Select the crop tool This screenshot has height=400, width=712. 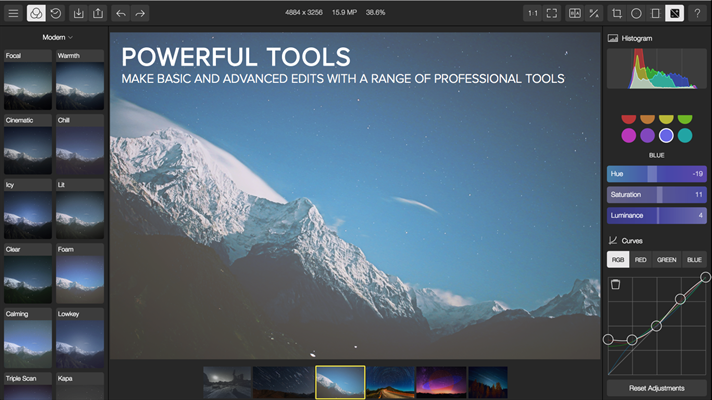pyautogui.click(x=617, y=13)
